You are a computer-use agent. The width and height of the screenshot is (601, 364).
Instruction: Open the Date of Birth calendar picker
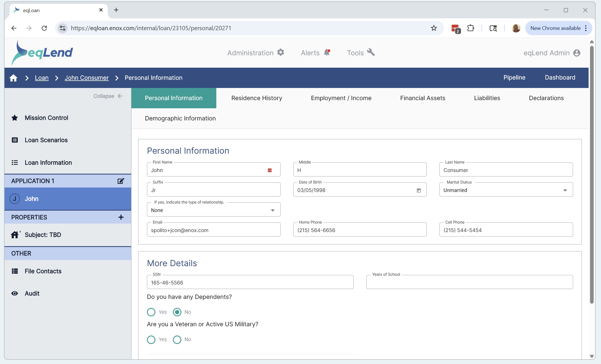419,190
